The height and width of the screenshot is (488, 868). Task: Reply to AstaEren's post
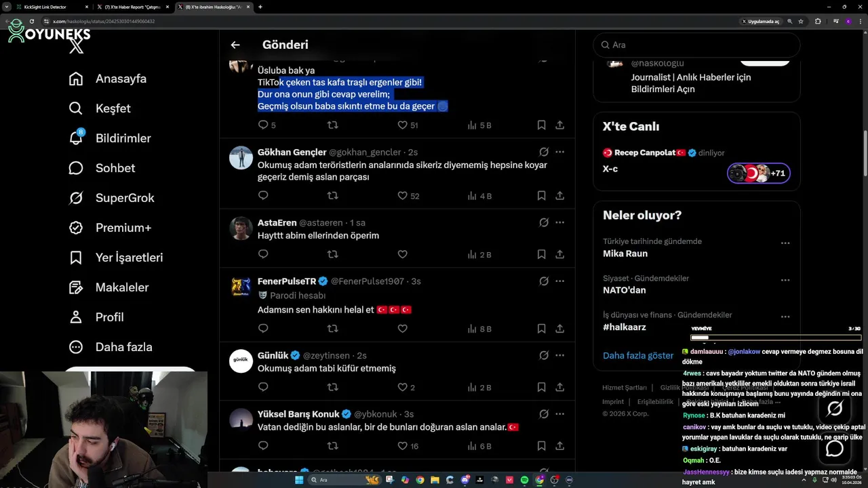263,254
